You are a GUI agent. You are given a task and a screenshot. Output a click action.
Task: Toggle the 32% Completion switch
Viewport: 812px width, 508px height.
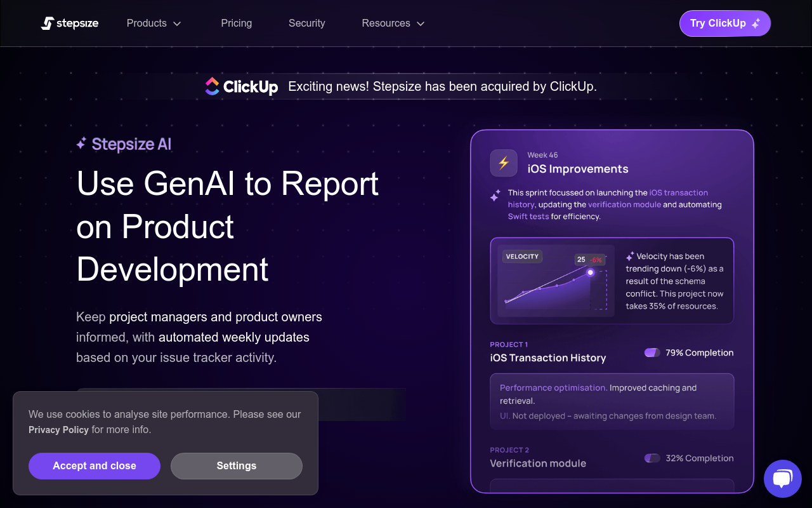pyautogui.click(x=652, y=458)
